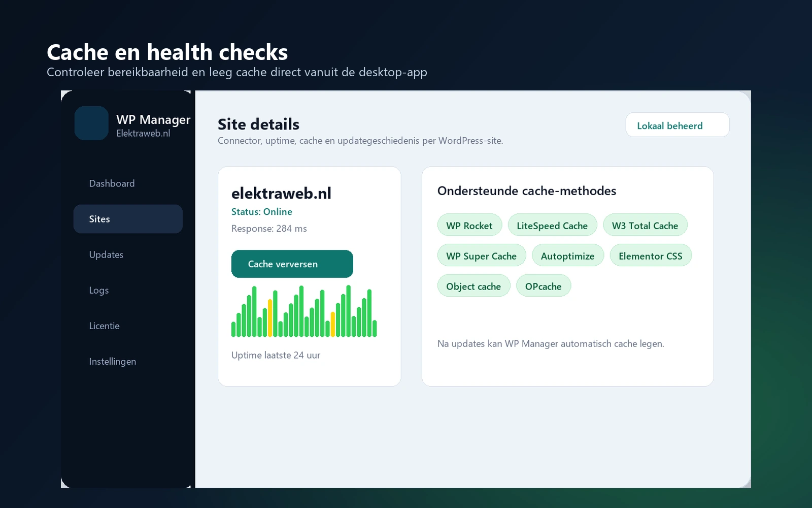This screenshot has width=812, height=508.
Task: Select the LiteSpeed Cache chip
Action: [x=552, y=225]
